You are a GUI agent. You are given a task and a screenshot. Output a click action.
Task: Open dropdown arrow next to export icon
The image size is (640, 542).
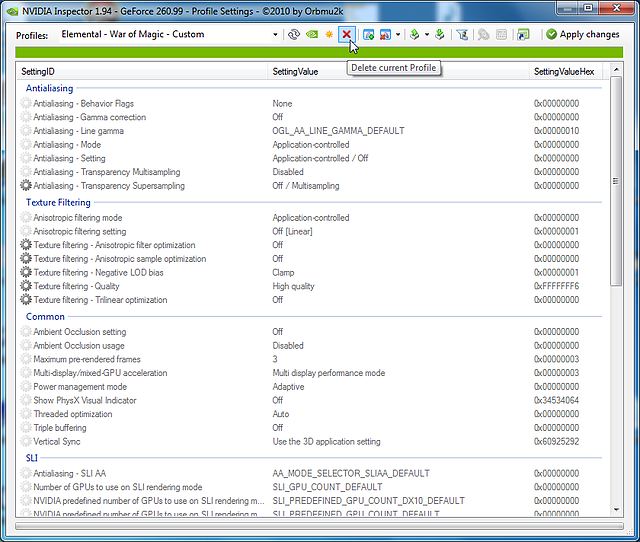point(427,35)
